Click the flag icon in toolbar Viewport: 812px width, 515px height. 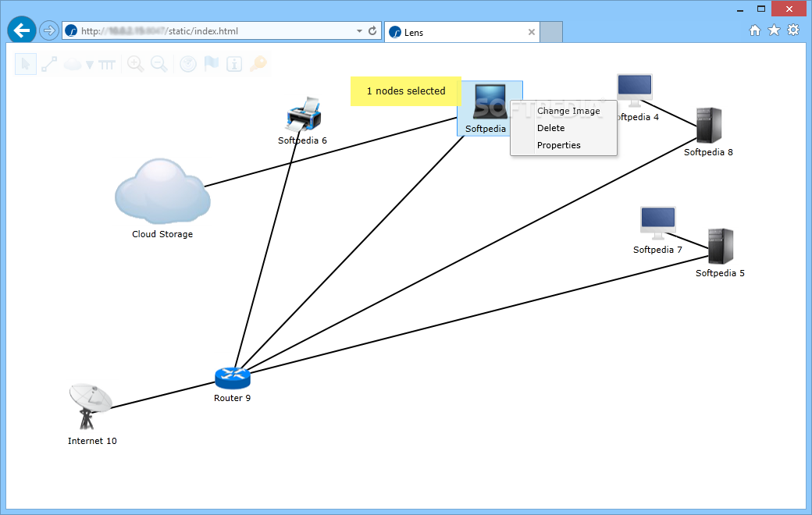(212, 64)
